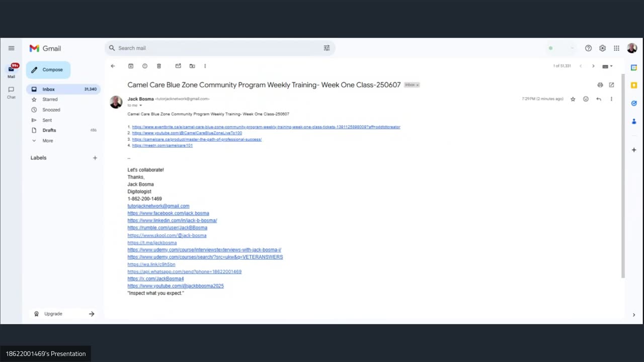Reply to the email
This screenshot has width=644, height=362.
pyautogui.click(x=599, y=99)
